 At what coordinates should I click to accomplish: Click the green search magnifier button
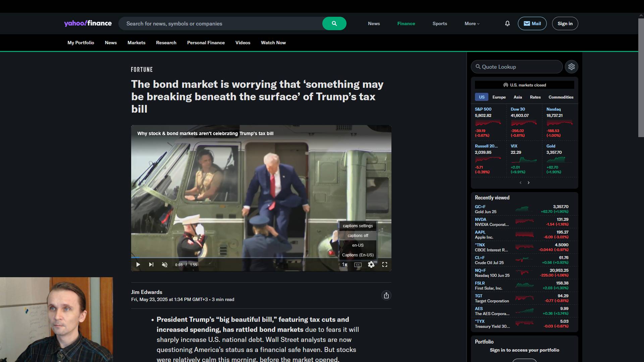click(x=334, y=23)
